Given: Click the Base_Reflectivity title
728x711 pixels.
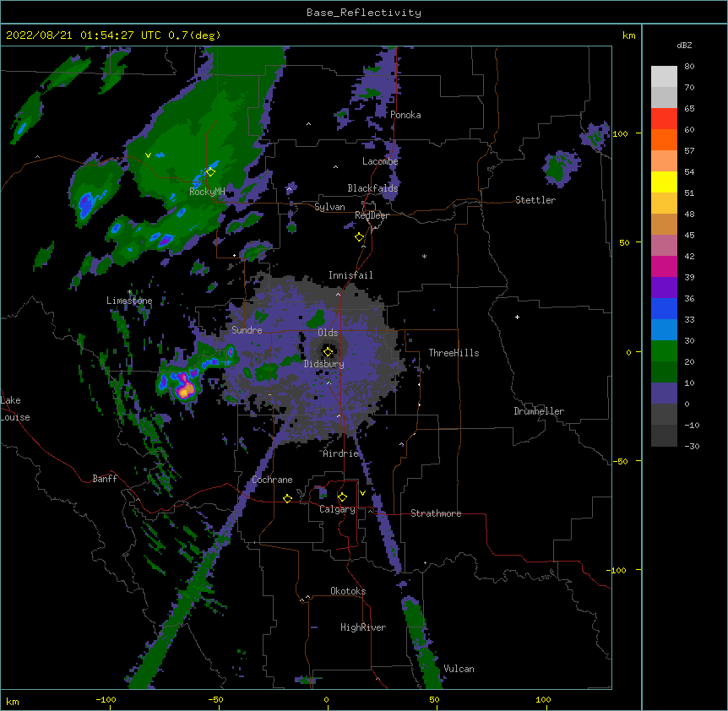Looking at the screenshot, I should 364,13.
